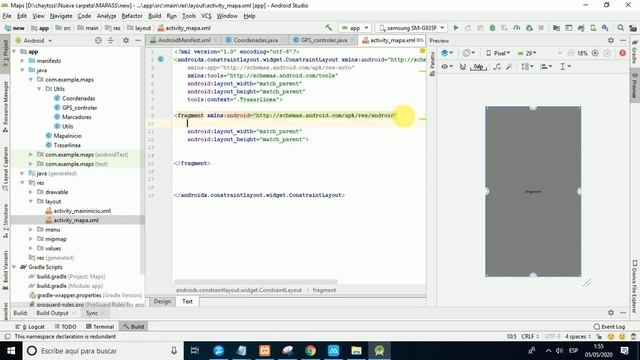This screenshot has width=640, height=360.
Task: Click the editor horizontal scrollbar
Action: coord(256,281)
